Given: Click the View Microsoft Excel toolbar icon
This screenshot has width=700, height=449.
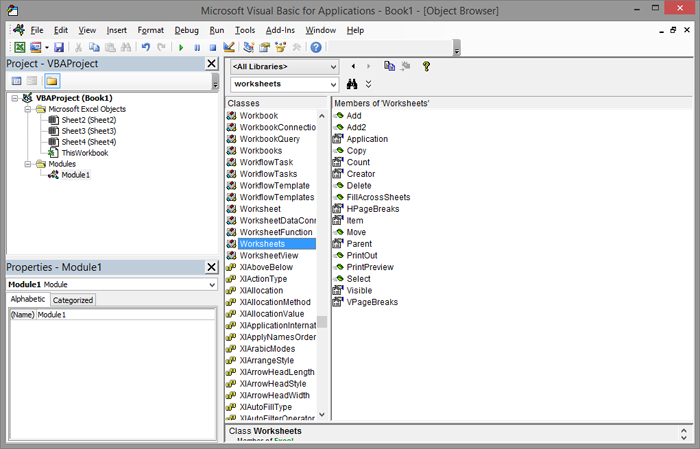Looking at the screenshot, I should click(x=20, y=47).
